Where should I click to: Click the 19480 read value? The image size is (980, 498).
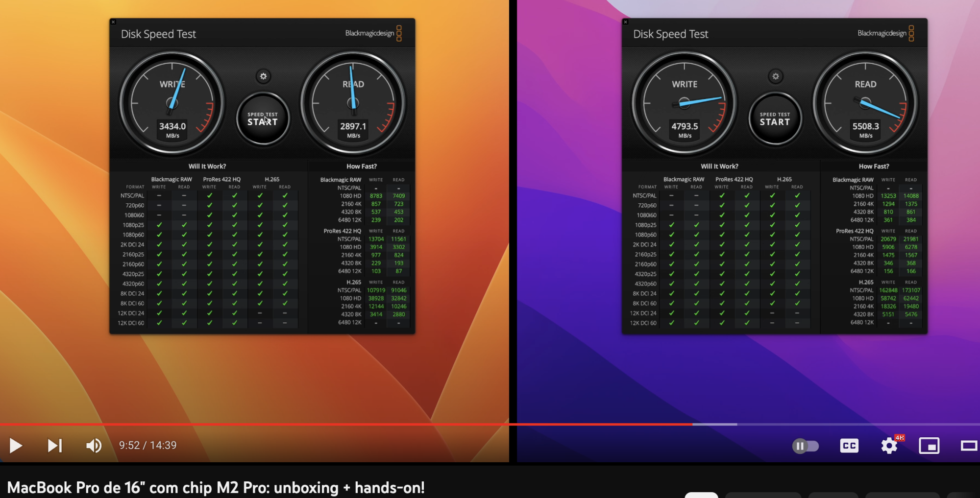911,307
